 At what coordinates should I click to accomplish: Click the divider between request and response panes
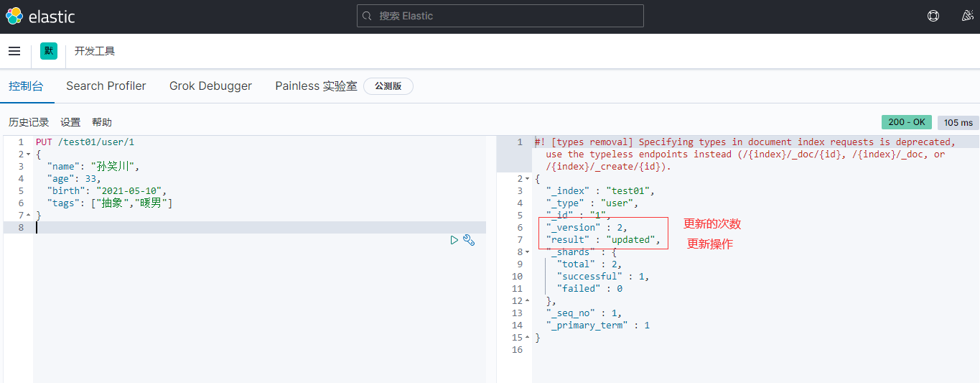491,259
